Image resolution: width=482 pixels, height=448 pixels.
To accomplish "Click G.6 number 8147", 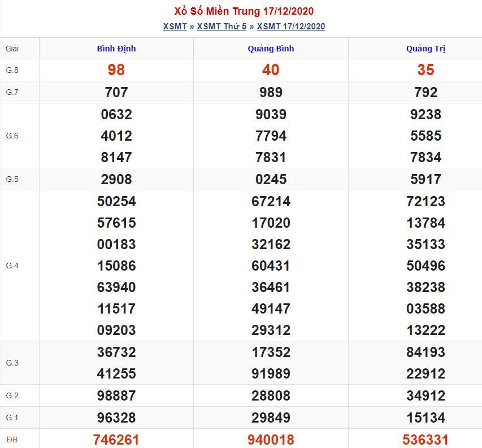I will tap(116, 157).
